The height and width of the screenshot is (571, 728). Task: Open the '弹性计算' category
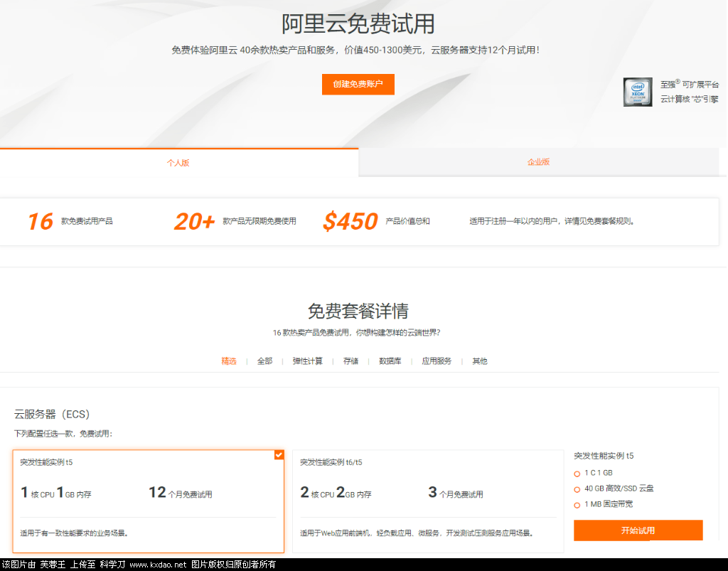[307, 361]
